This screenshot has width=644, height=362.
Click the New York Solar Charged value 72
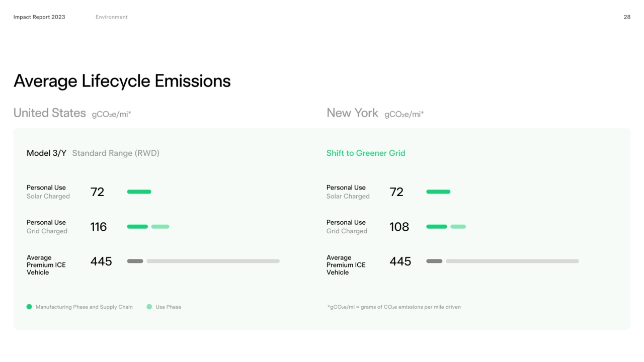click(x=396, y=192)
